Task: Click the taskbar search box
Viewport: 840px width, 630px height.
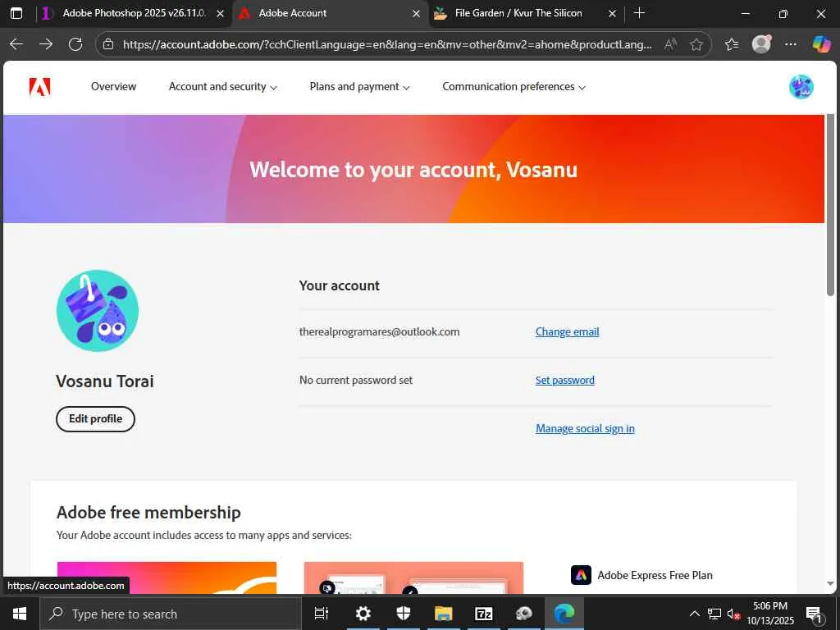Action: point(171,614)
